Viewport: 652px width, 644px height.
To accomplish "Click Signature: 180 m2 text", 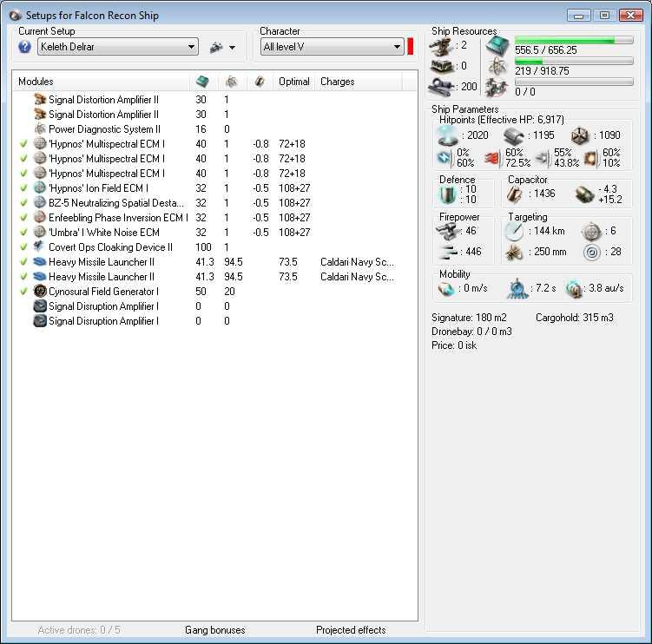I will point(469,318).
